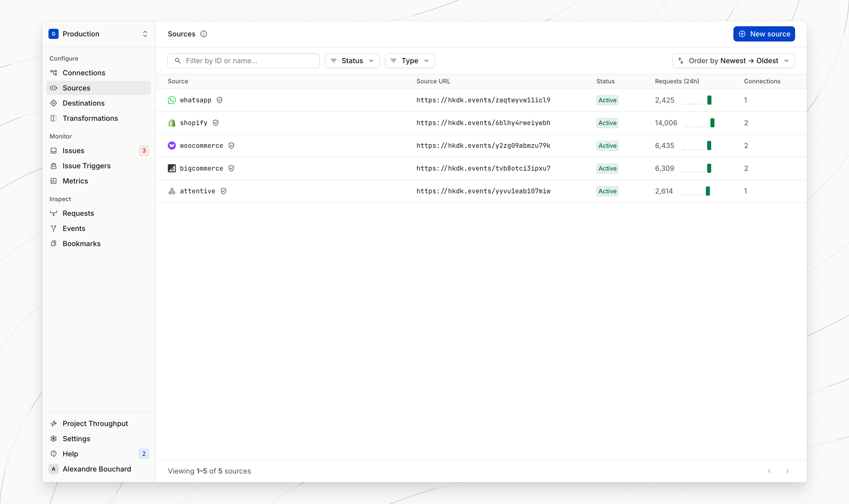The height and width of the screenshot is (504, 849).
Task: Click the BigCommerce source icon
Action: (172, 168)
